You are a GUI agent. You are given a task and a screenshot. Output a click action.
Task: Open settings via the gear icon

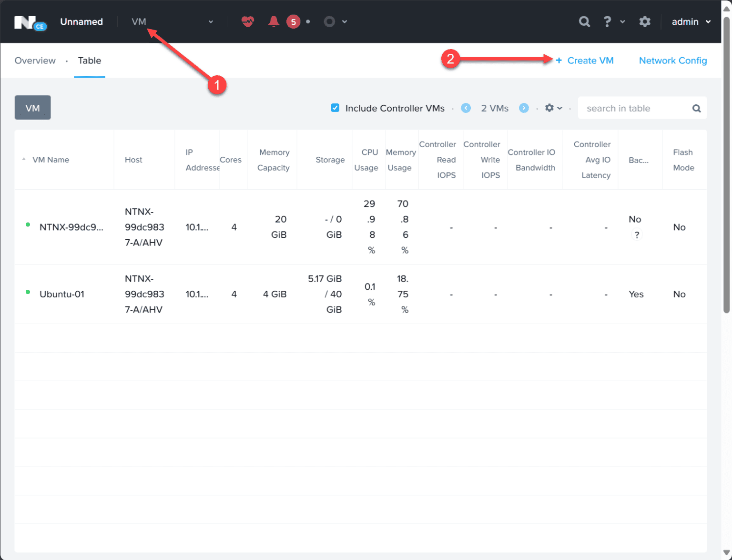(645, 21)
